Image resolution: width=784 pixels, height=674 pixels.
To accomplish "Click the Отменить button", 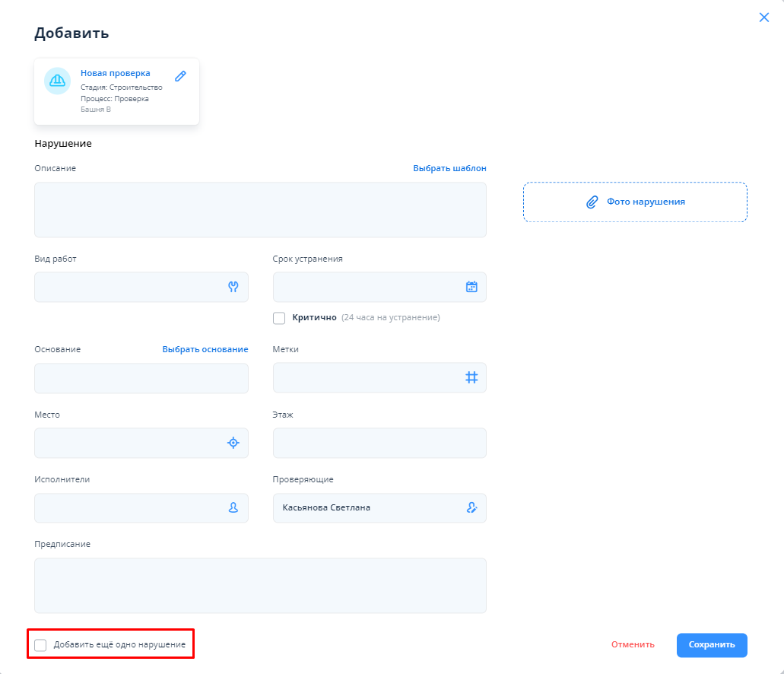I will click(x=633, y=644).
